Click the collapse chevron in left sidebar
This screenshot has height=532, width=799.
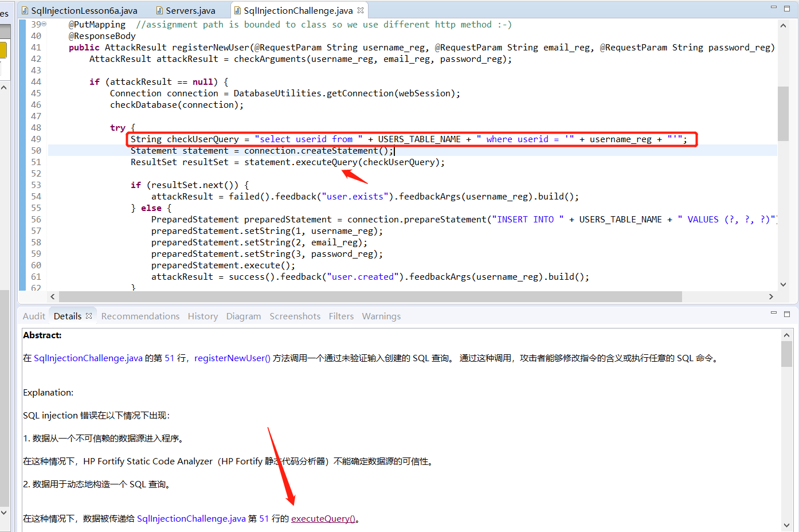5,87
